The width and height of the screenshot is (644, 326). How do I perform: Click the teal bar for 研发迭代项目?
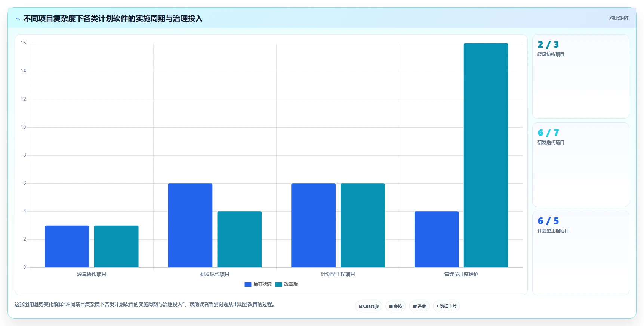[240, 239]
